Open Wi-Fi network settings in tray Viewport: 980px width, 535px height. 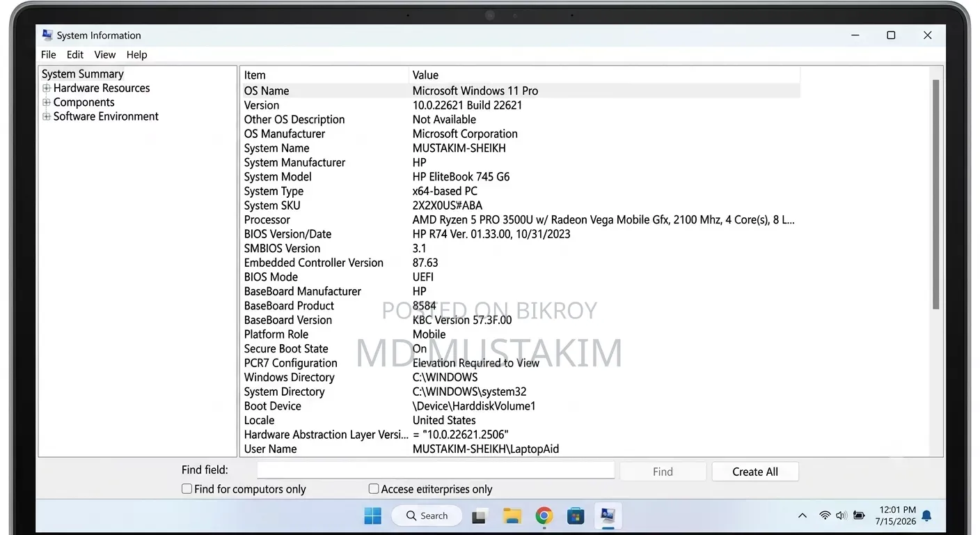(825, 516)
